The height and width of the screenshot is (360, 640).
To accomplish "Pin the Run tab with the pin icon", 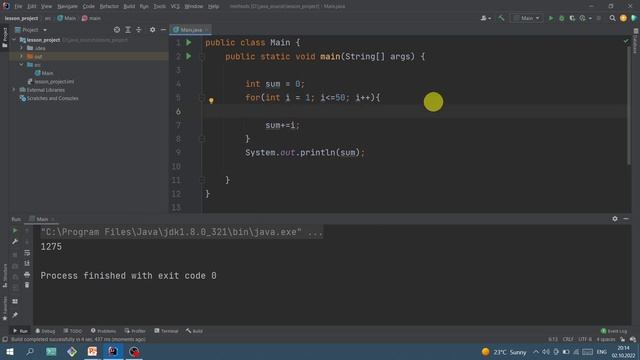I will 15,315.
